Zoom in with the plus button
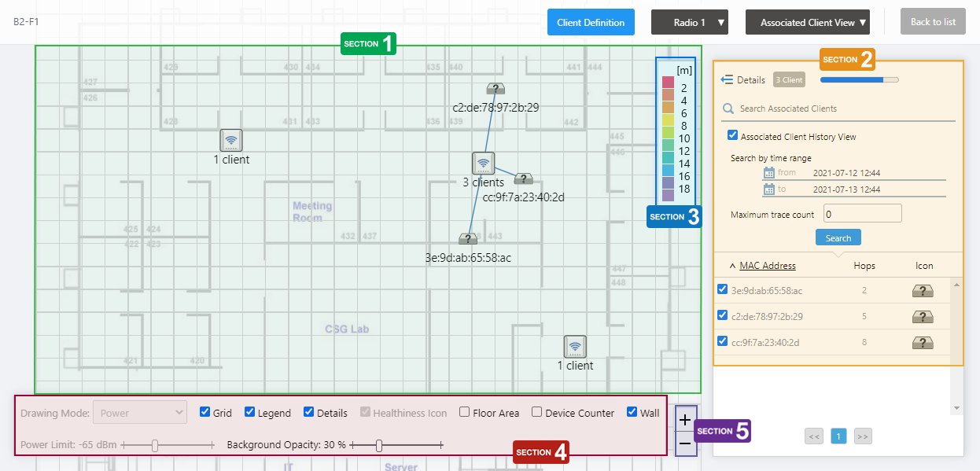Image resolution: width=980 pixels, height=471 pixels. [685, 420]
